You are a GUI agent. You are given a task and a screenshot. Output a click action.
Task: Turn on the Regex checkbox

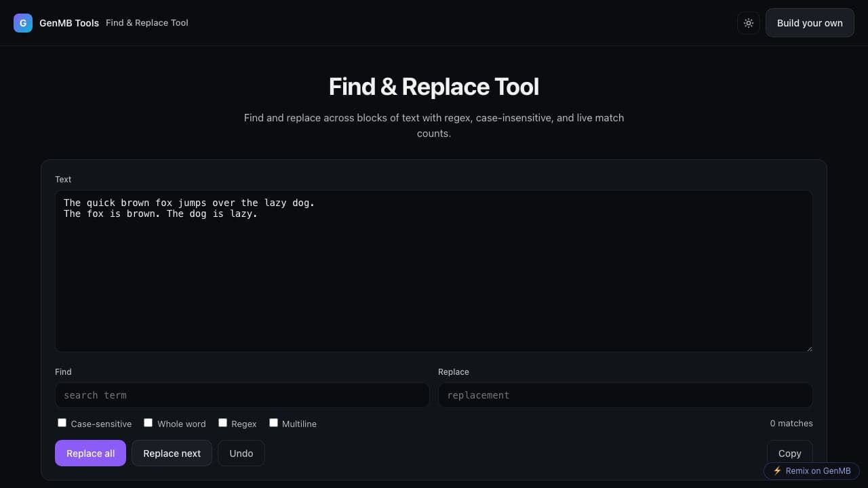pyautogui.click(x=222, y=422)
